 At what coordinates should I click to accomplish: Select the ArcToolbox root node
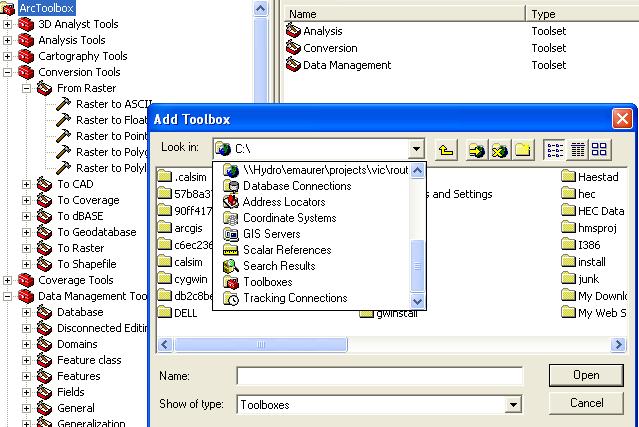coord(46,8)
